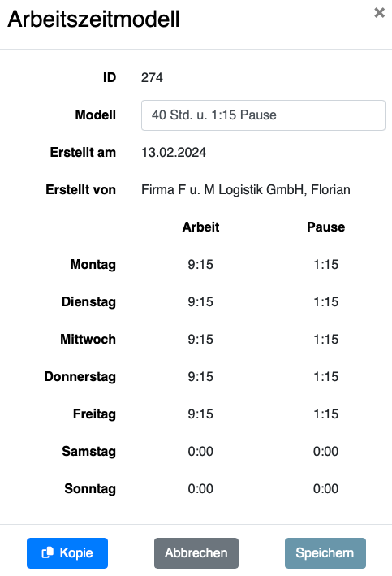Select Montag work time 9:15
Viewport: 392px width, 576px height.
click(200, 265)
